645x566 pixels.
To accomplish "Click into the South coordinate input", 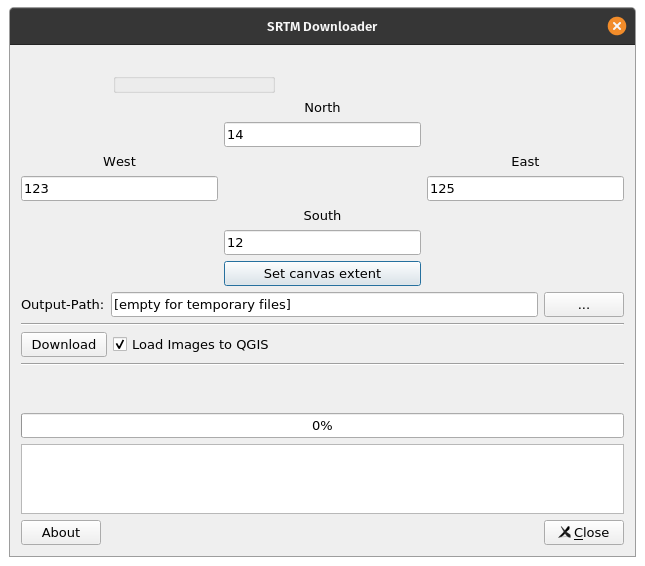I will 322,242.
